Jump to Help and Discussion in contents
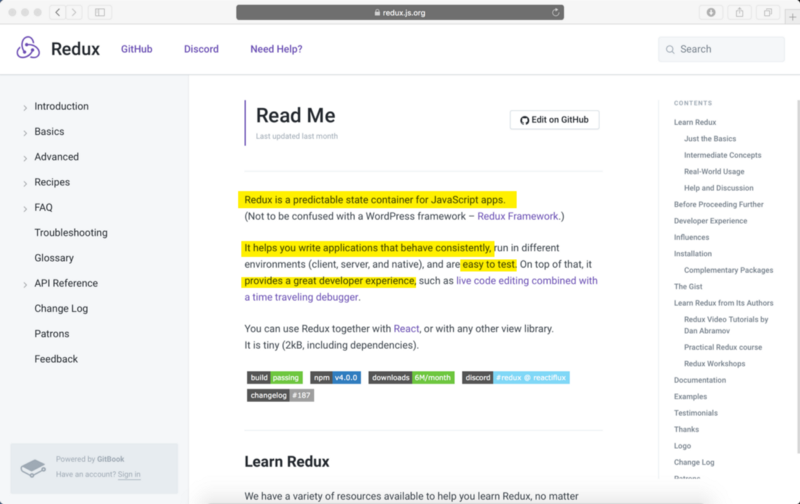The image size is (800, 504). pyautogui.click(x=719, y=188)
